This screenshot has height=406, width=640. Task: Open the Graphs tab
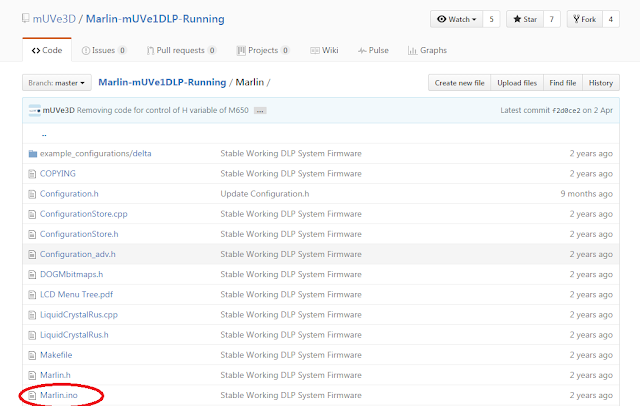(427, 50)
